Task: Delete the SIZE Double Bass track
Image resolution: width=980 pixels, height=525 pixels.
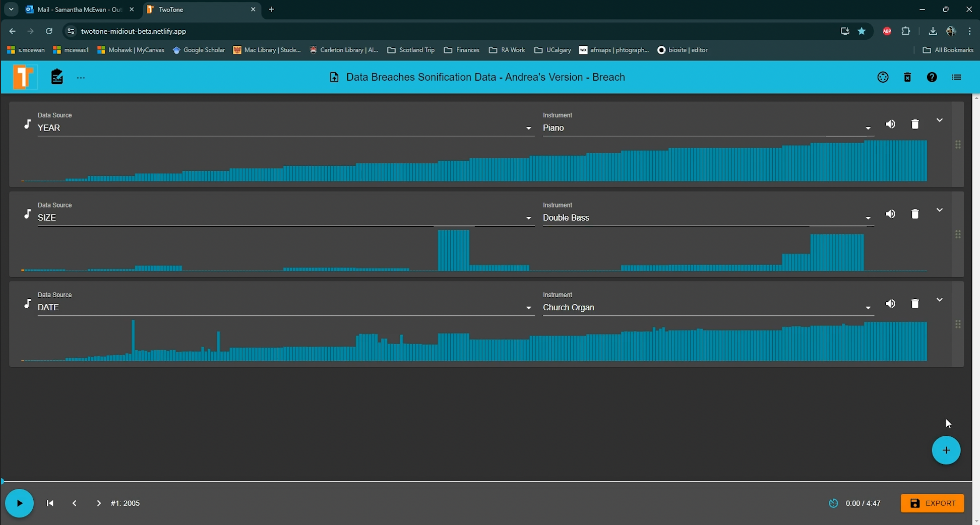Action: point(915,214)
